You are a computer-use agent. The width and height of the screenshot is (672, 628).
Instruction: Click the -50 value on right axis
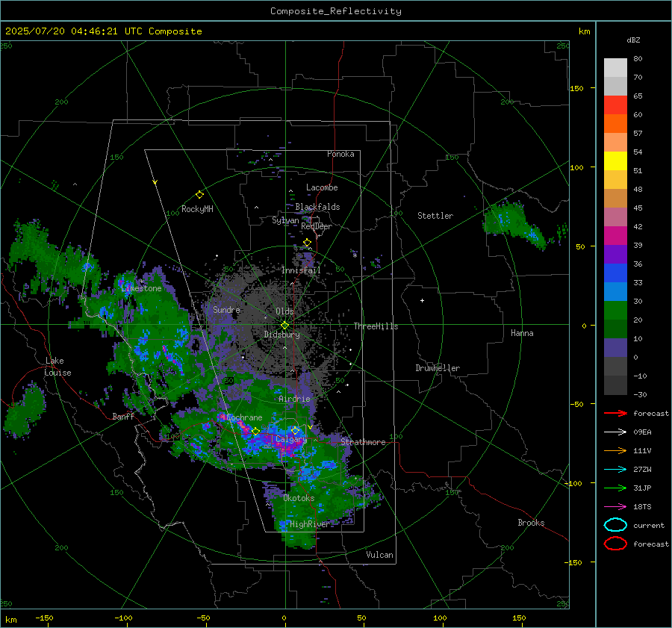pyautogui.click(x=576, y=404)
